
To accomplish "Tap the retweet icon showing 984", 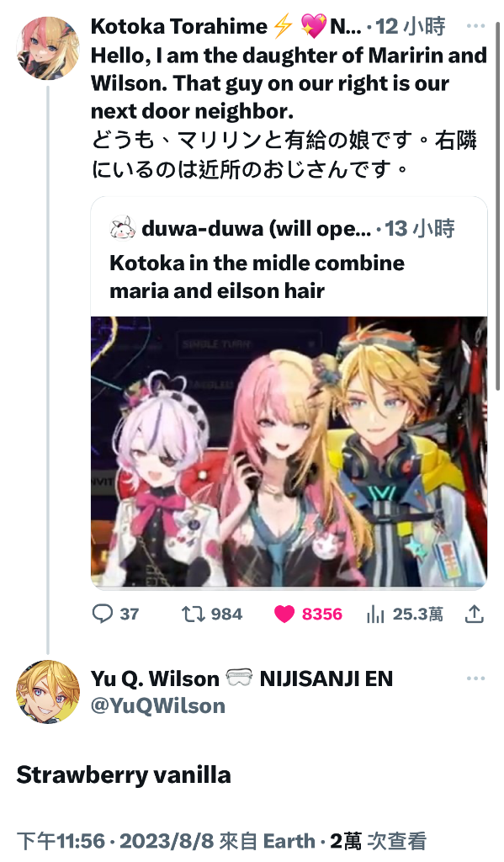I will point(193,614).
